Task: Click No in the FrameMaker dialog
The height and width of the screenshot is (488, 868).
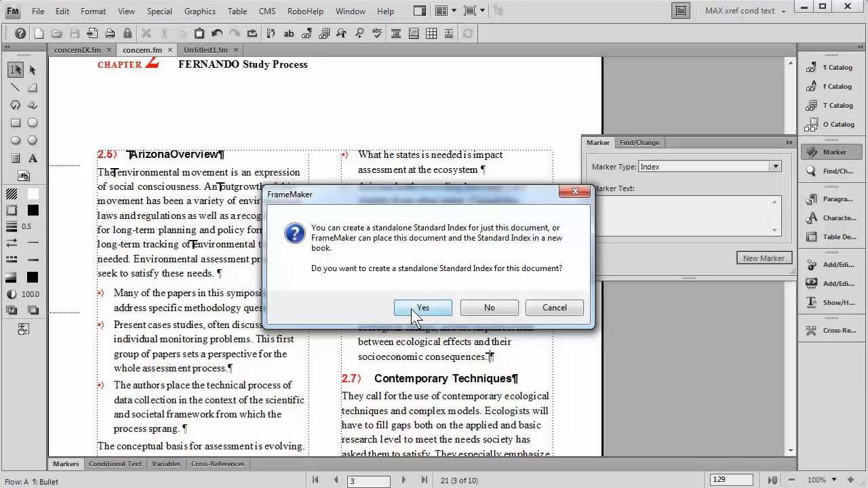Action: [490, 308]
